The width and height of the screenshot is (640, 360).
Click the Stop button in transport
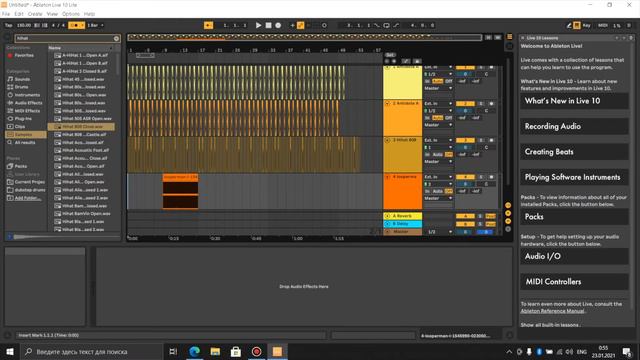click(268, 25)
